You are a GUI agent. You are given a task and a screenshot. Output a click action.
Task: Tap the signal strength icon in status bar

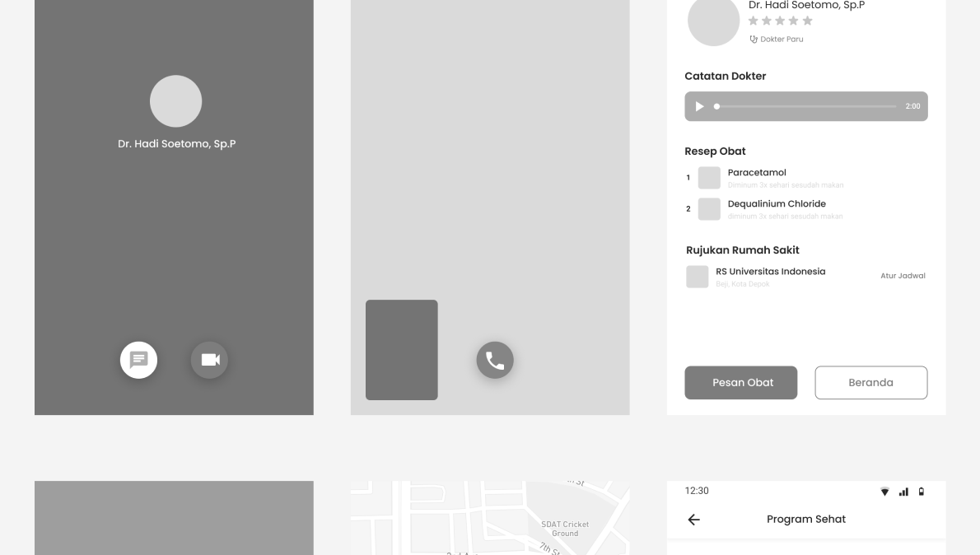[903, 491]
